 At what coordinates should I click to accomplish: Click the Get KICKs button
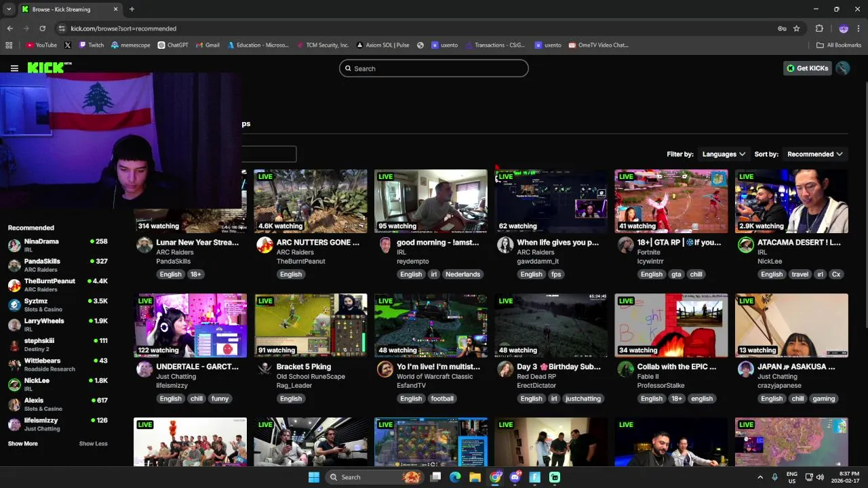pos(808,68)
